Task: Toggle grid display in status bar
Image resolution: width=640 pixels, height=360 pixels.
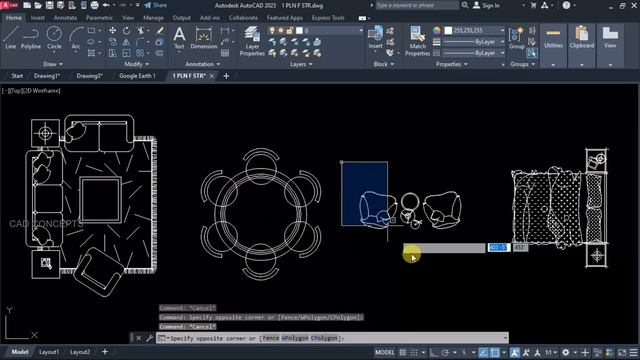Action: 403,352
